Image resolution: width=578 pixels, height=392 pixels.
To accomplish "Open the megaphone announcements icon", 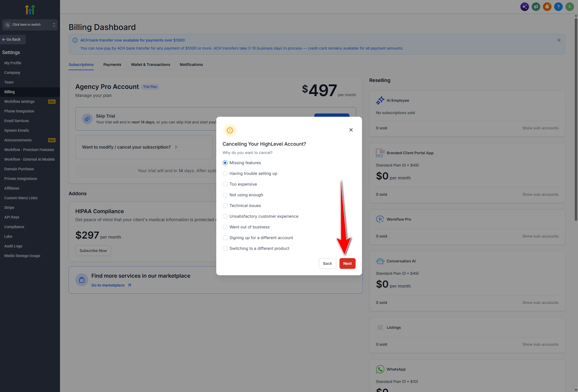I will (536, 7).
